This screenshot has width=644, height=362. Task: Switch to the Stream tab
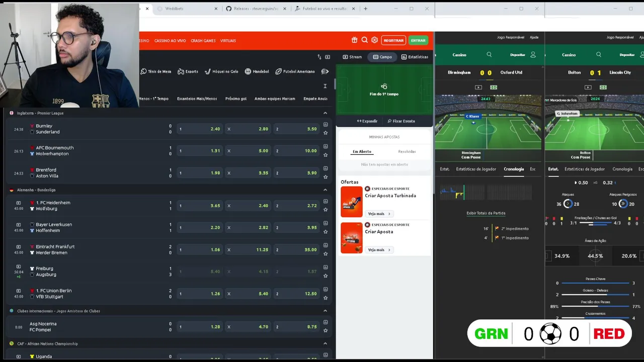click(352, 57)
